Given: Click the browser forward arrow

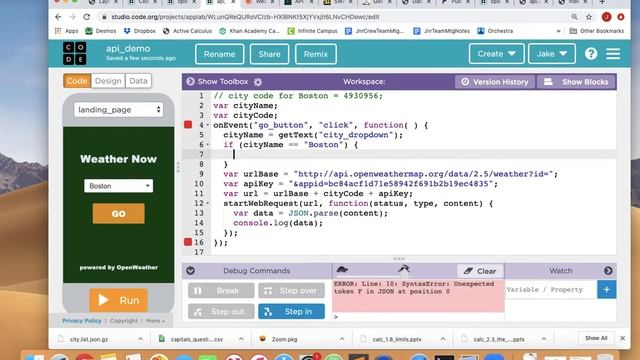Looking at the screenshot, I should coord(72,17).
